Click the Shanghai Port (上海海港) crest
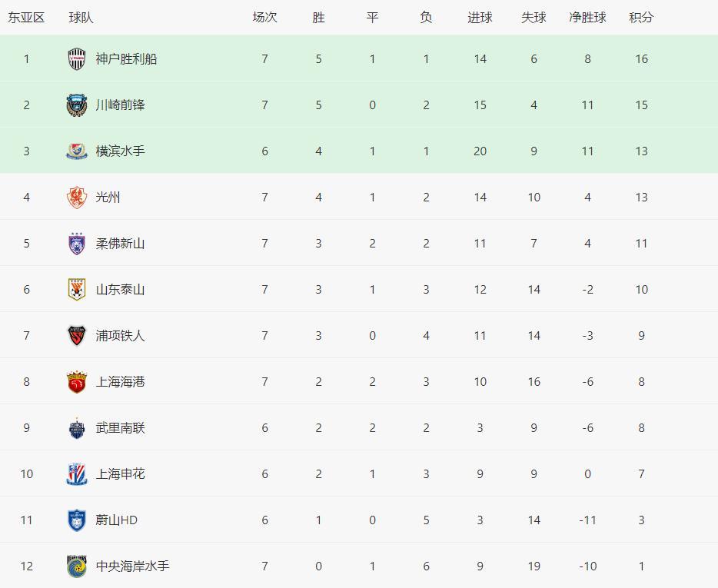Image resolution: width=718 pixels, height=588 pixels. pos(77,382)
